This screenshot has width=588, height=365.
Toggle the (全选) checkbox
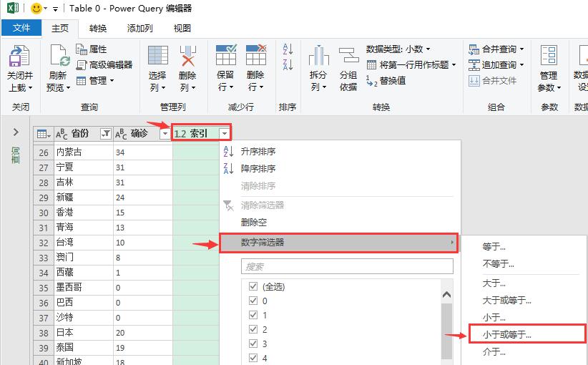[253, 286]
